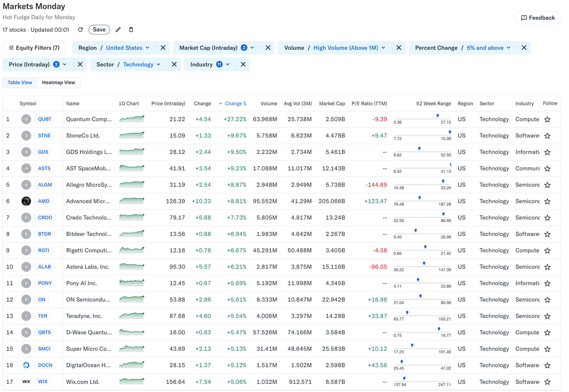Remove the Percent Change filter
The width and height of the screenshot is (569, 392).
(x=524, y=48)
